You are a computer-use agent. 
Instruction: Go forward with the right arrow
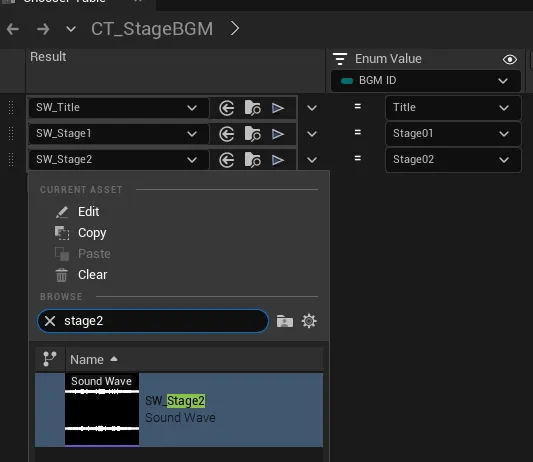pos(43,29)
